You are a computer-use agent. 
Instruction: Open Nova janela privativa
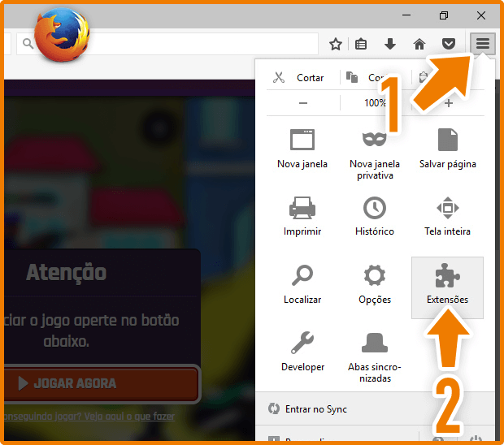pos(375,155)
